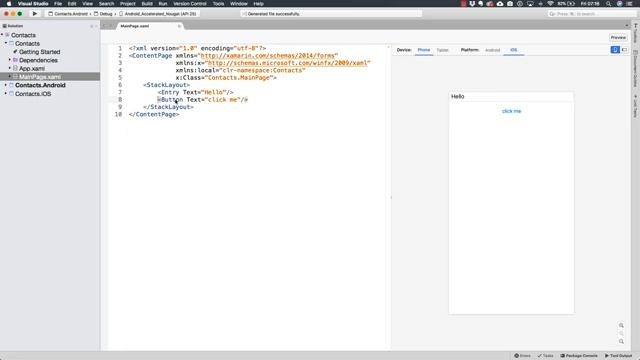
Task: Select App.xaml in the solution tree
Action: (32, 69)
